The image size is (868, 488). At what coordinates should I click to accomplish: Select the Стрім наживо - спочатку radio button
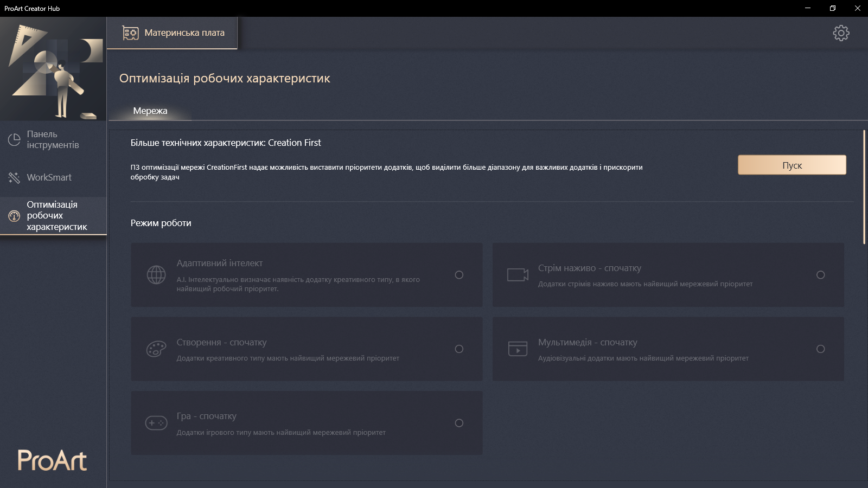click(820, 275)
